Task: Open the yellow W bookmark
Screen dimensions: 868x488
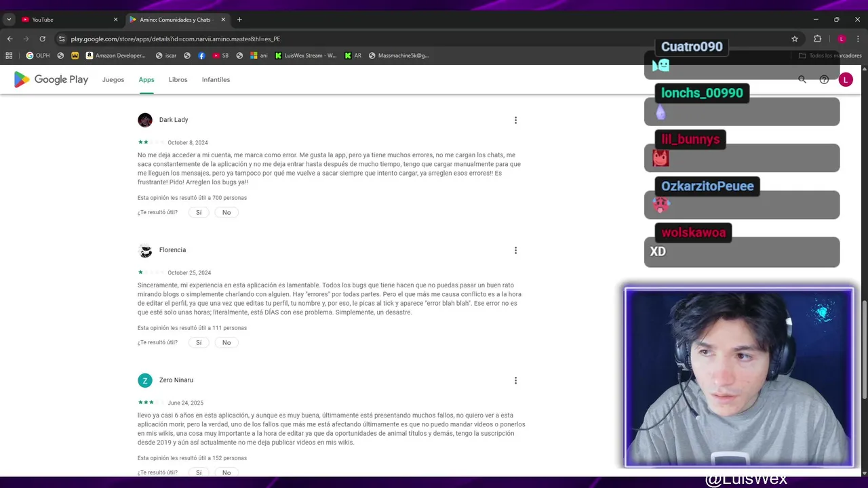Action: 75,56
